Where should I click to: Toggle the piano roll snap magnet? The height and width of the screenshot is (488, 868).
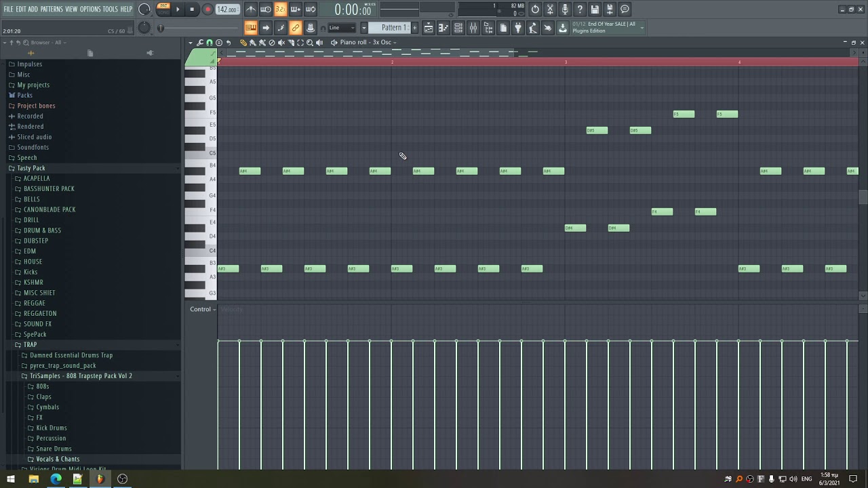coord(210,43)
